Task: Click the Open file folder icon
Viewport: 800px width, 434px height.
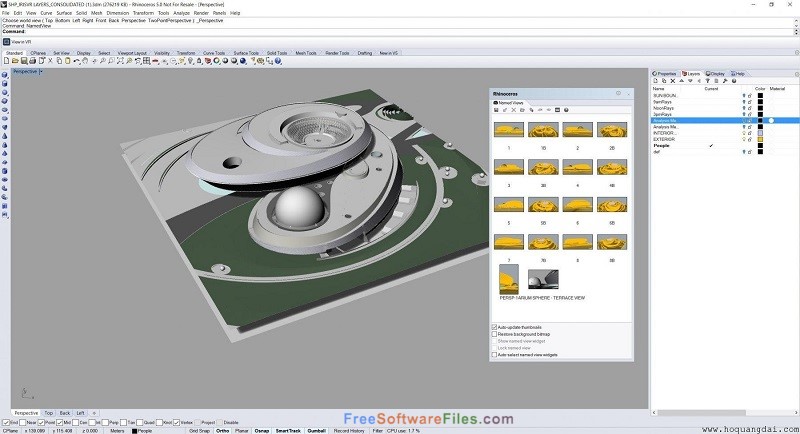Action: [15, 61]
